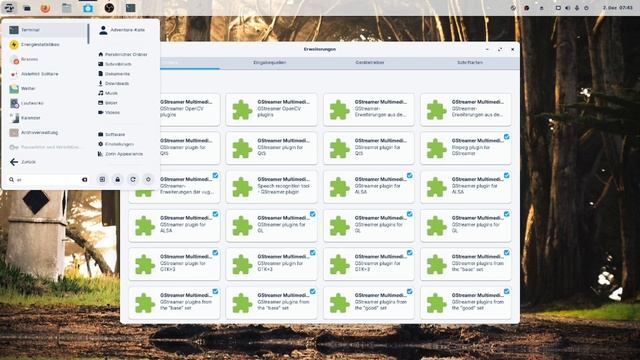Launch Terminal from the app list
Image resolution: width=640 pixels, height=360 pixels.
pyautogui.click(x=46, y=30)
